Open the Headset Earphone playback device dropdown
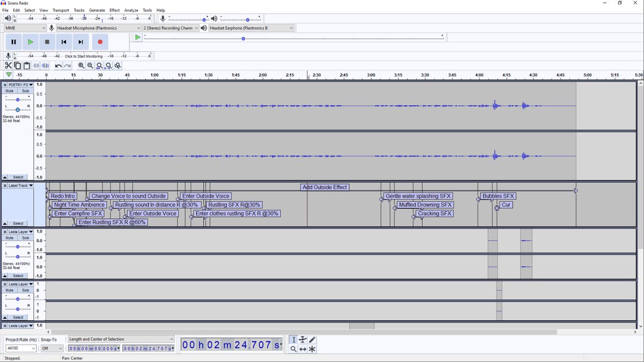Viewport: 644px width, 362px height. click(x=251, y=27)
